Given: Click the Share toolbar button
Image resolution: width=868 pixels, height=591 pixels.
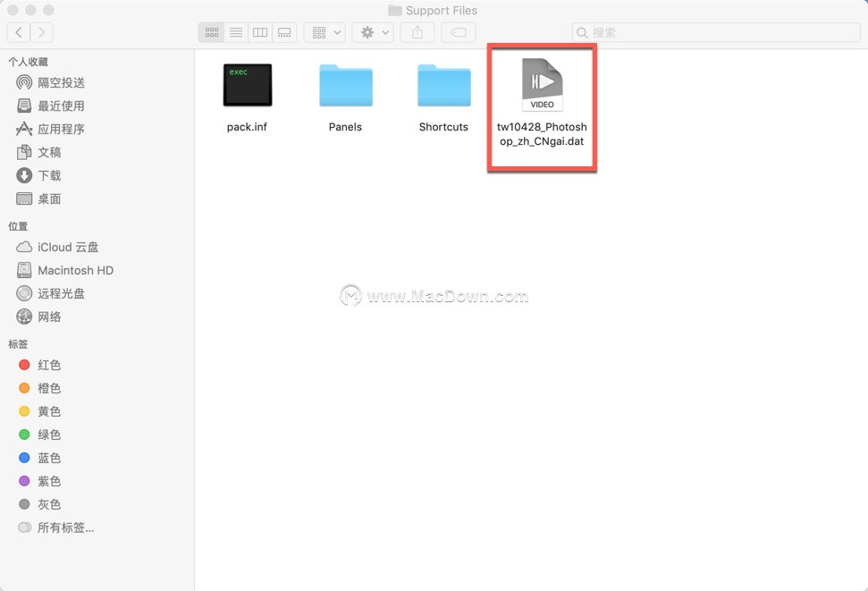Looking at the screenshot, I should pyautogui.click(x=417, y=33).
